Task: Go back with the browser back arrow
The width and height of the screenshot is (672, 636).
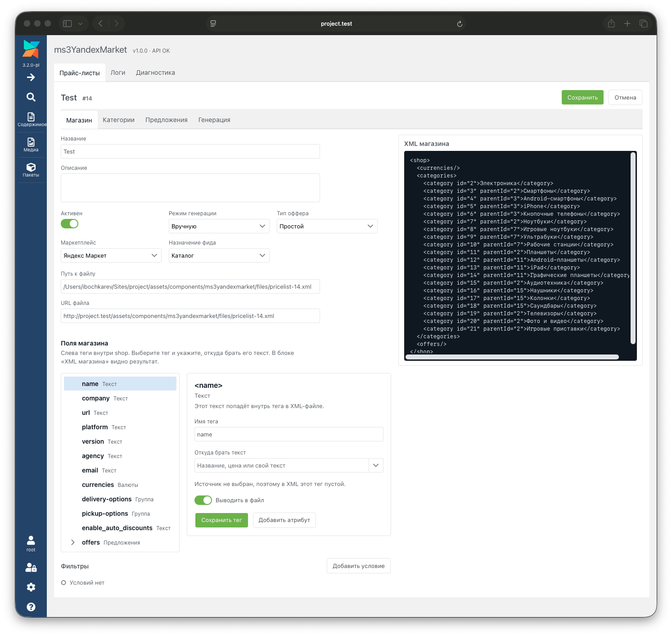Action: (x=101, y=23)
